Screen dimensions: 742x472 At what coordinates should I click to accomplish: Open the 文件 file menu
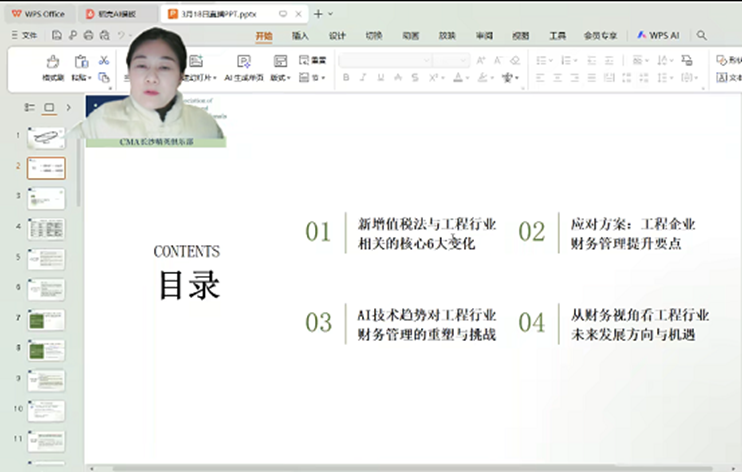(x=24, y=35)
